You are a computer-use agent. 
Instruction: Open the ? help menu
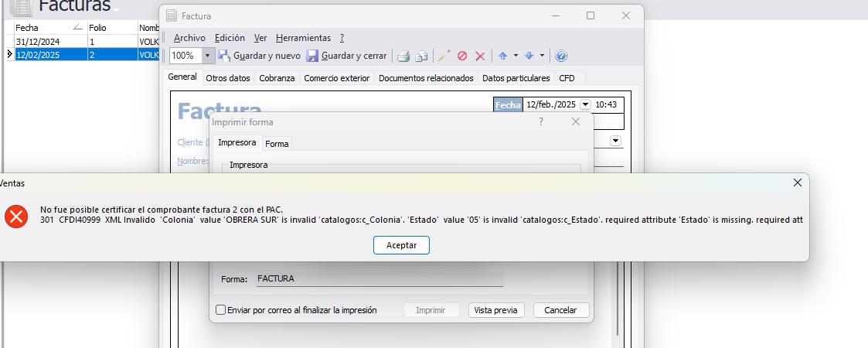pos(342,38)
